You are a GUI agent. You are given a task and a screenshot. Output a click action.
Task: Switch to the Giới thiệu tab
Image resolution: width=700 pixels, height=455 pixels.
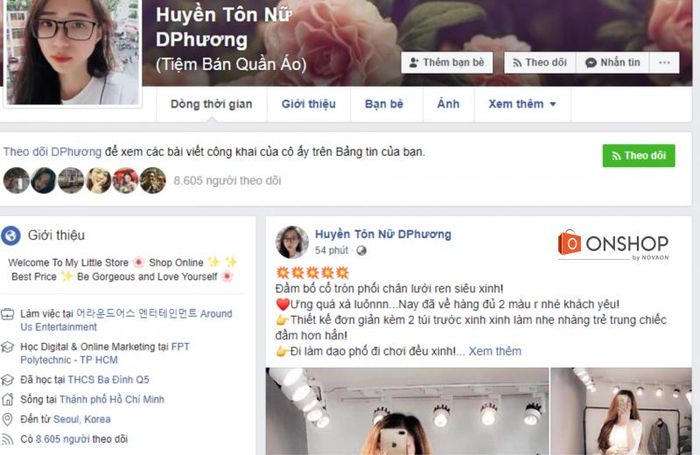308,104
